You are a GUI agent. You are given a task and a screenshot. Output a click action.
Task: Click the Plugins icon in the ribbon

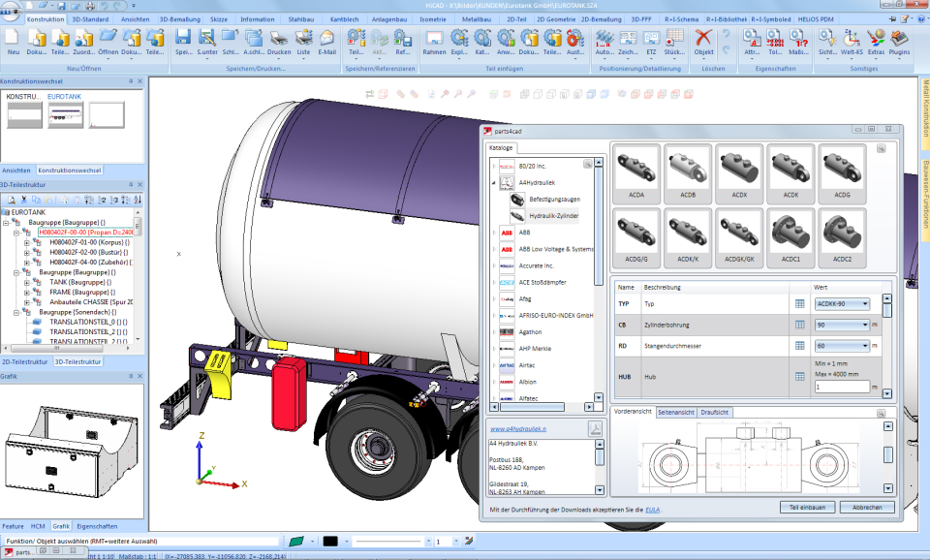900,39
